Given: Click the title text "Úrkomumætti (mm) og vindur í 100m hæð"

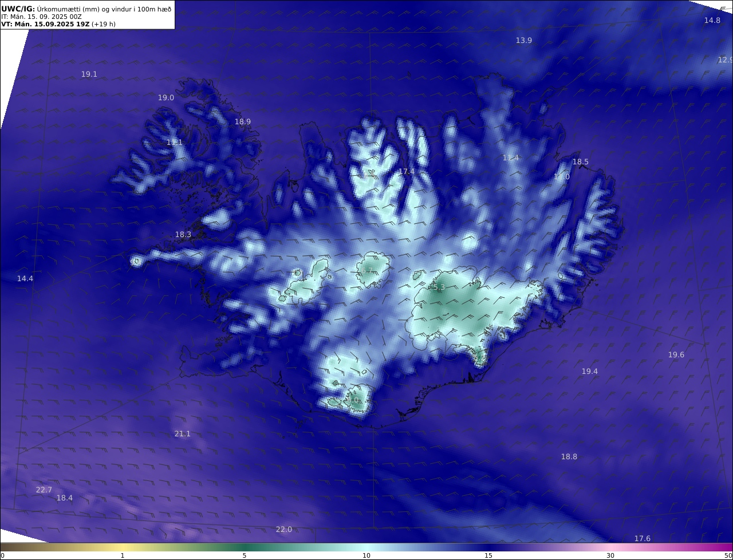Looking at the screenshot, I should point(104,9).
